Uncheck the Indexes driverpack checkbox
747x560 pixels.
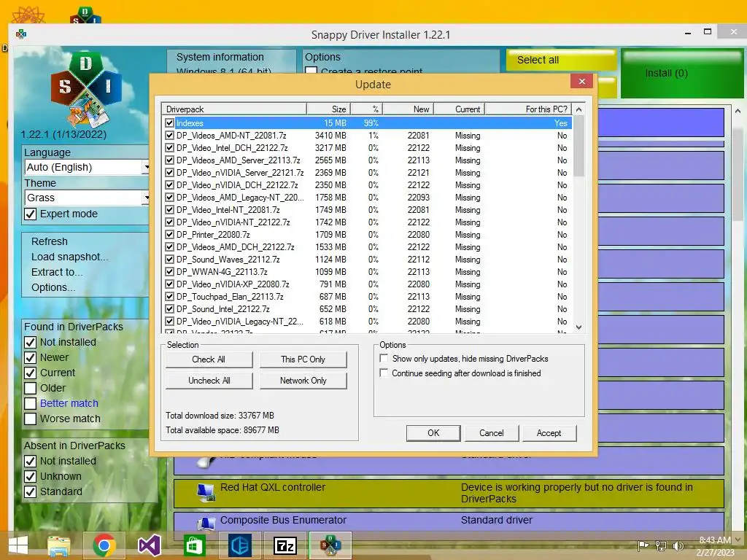point(169,122)
